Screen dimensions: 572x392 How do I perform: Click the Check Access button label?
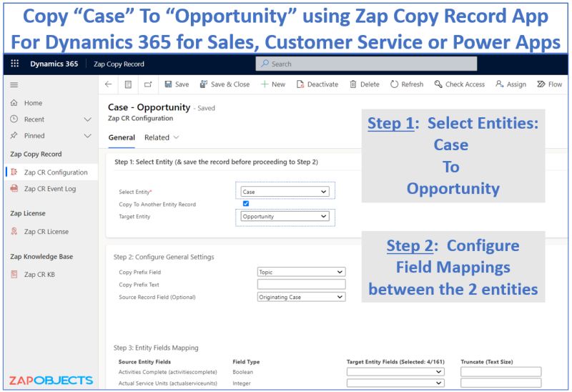465,84
